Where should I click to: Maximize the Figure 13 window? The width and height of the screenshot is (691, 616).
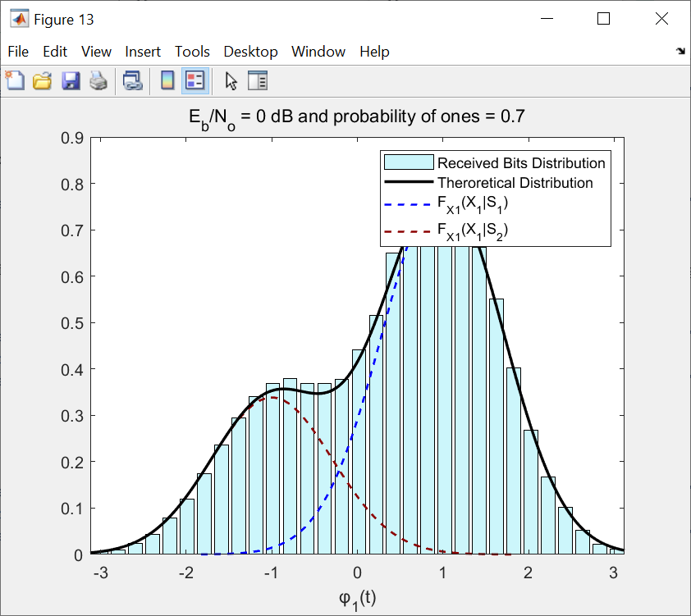coord(604,19)
